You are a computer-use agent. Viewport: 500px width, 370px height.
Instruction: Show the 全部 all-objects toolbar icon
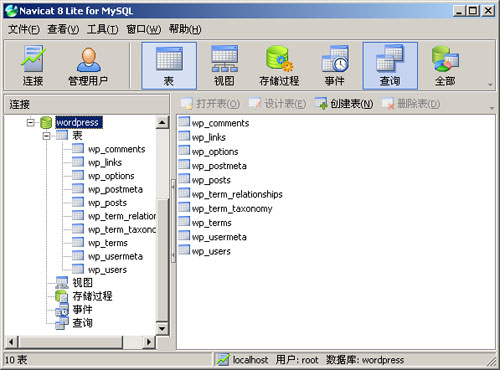coord(445,66)
